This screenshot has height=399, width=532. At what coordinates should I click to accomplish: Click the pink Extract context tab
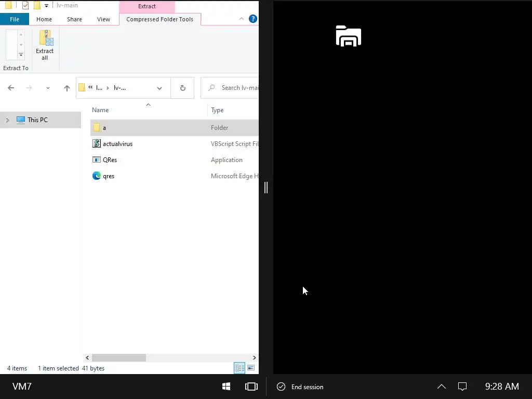click(x=147, y=6)
